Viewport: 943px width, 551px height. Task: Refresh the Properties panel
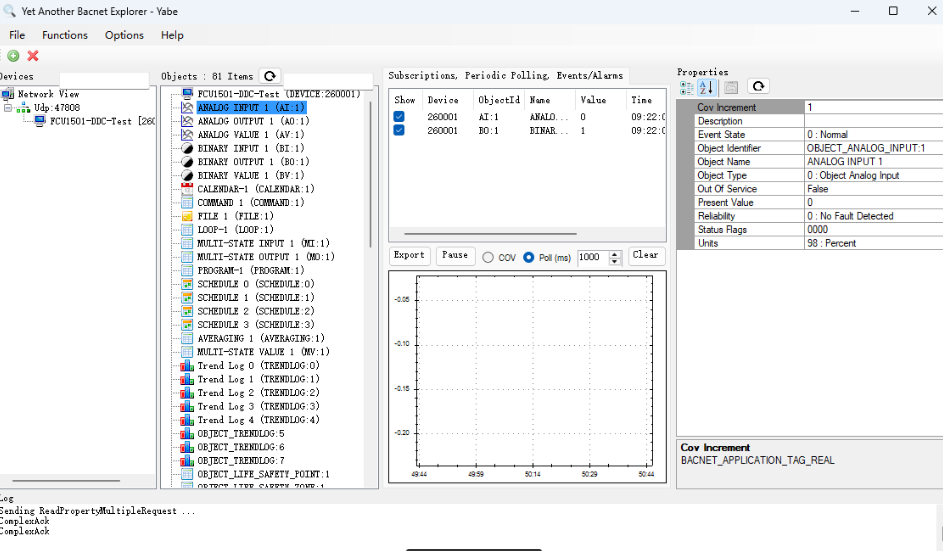click(x=758, y=86)
